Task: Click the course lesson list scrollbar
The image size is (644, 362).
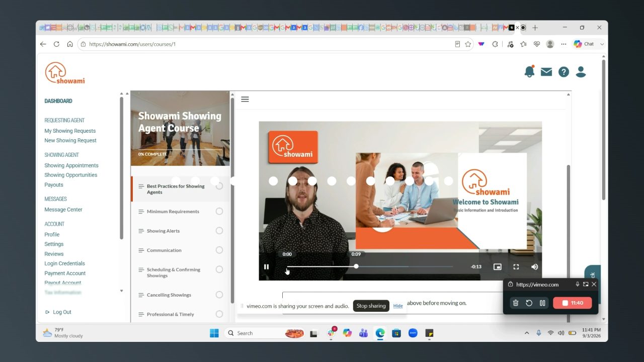Action: click(232, 201)
